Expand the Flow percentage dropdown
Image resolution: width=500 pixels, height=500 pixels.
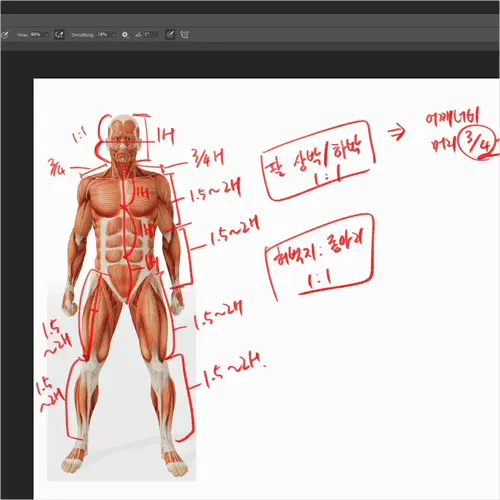tap(47, 35)
